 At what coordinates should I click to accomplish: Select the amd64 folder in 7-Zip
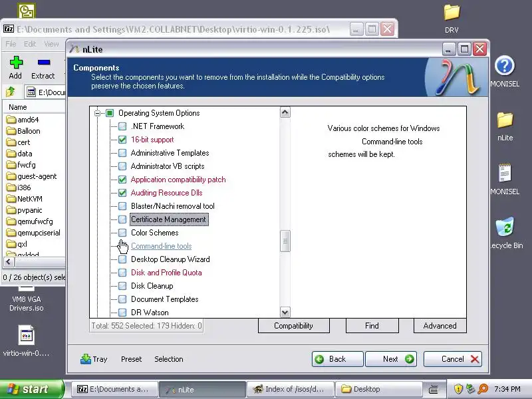click(x=23, y=120)
